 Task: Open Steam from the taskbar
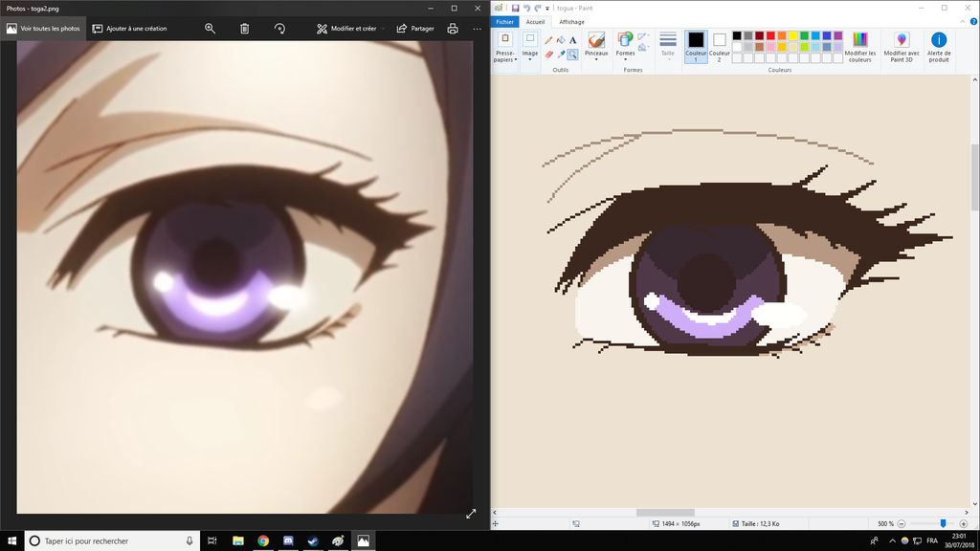313,541
